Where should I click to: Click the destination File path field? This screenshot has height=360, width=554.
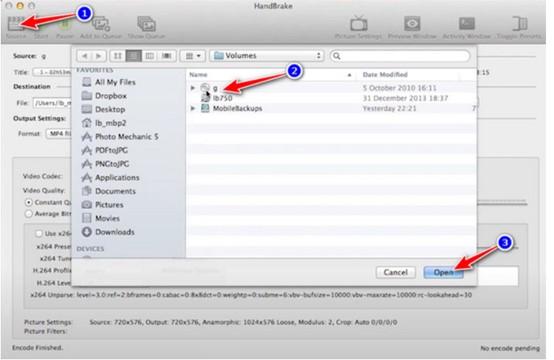[52, 103]
